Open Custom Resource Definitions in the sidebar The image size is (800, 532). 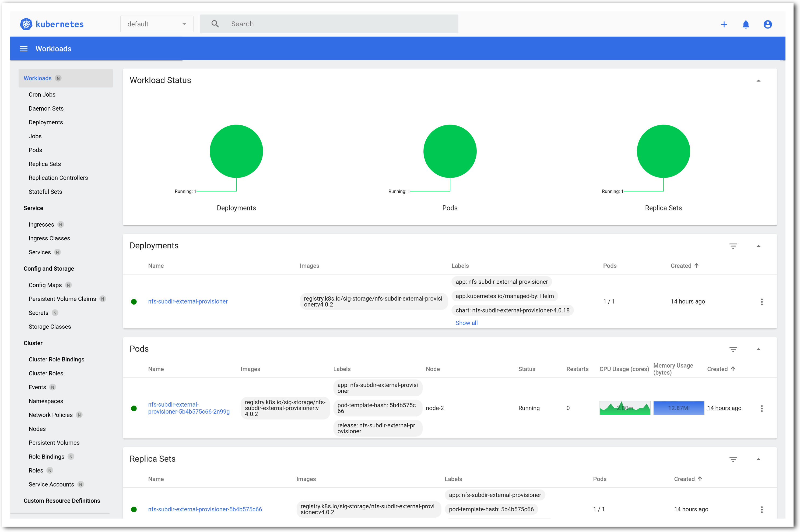62,501
